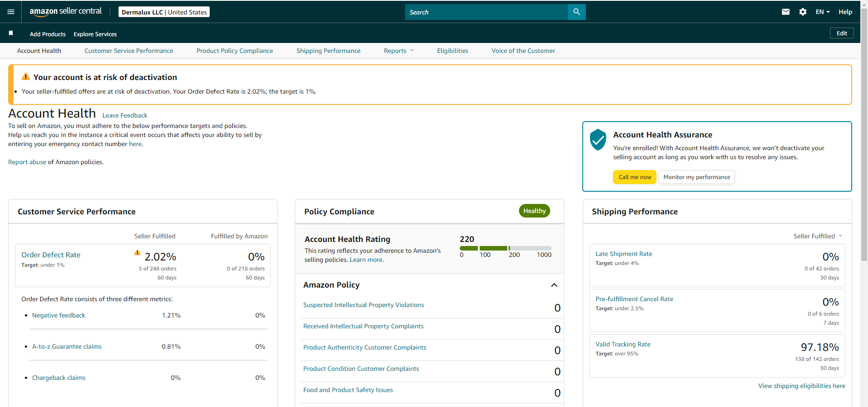Open Shipping Performance tab

tap(329, 51)
